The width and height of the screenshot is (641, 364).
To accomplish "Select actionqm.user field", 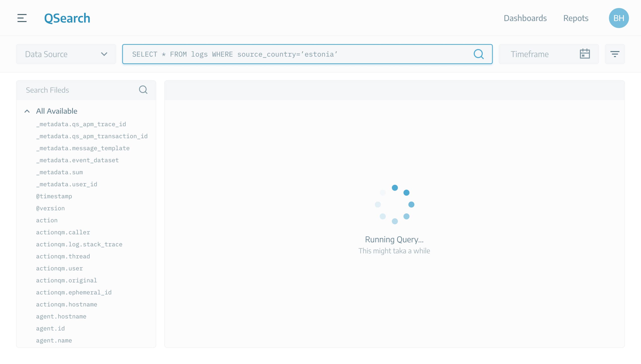I will 59,268.
